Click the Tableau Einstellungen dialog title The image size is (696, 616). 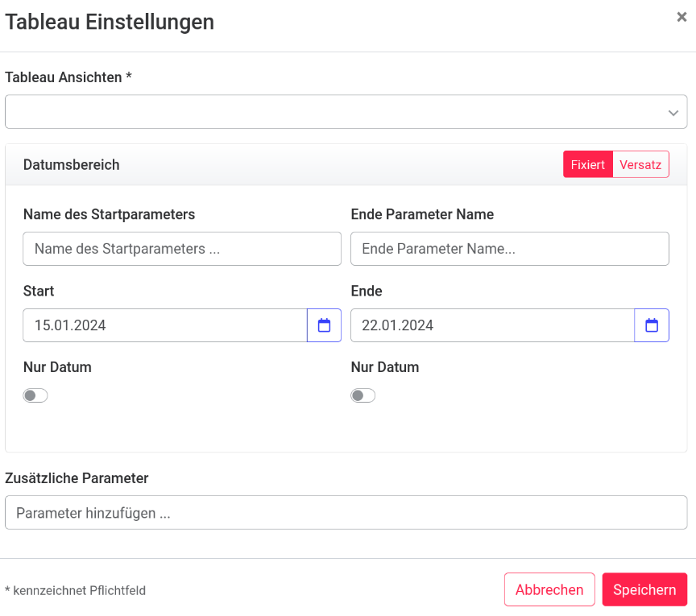(110, 22)
